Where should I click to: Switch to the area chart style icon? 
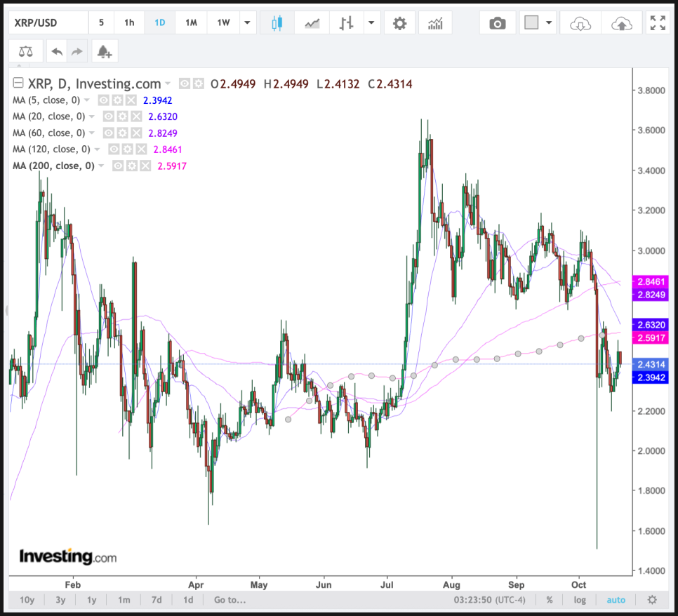pos(312,23)
